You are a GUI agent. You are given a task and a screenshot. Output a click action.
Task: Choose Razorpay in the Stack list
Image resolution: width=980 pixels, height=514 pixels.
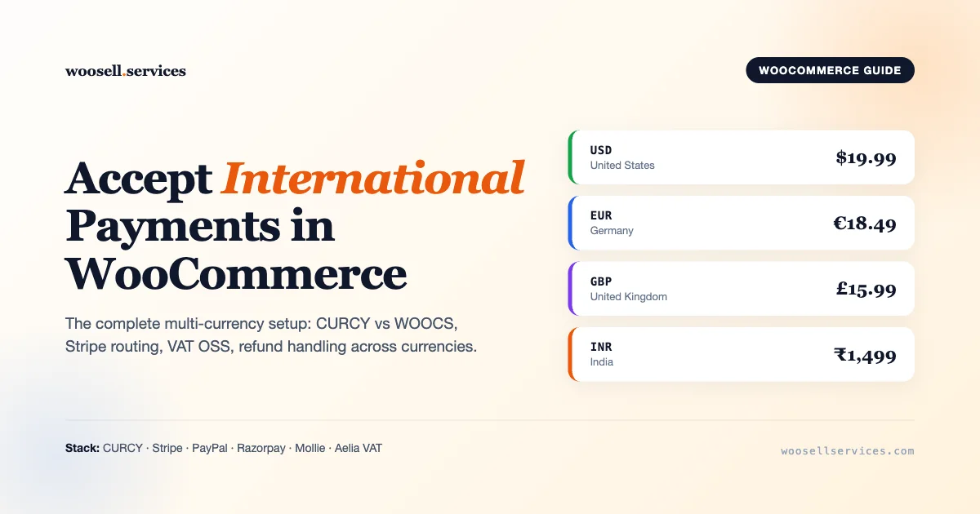click(261, 448)
